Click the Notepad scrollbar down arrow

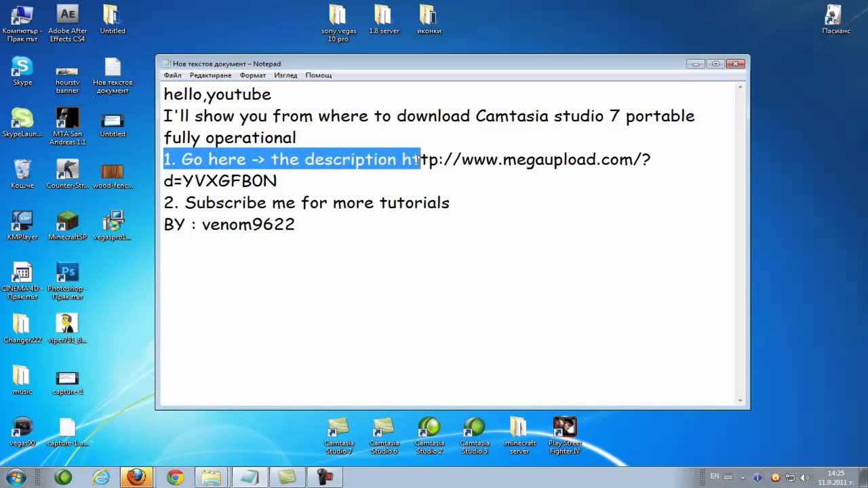pos(741,400)
